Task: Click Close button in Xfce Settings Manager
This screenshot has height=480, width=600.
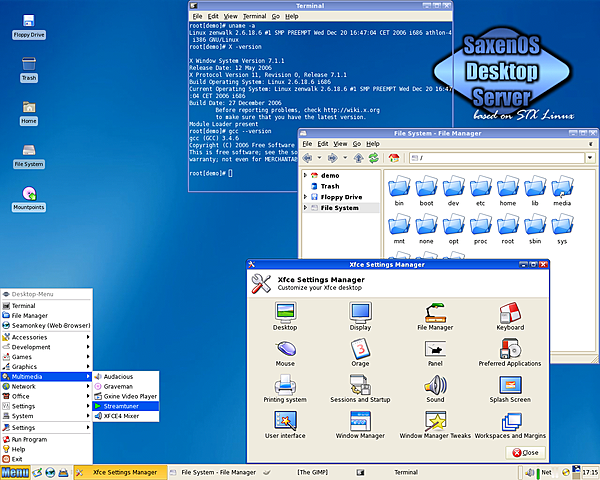Action: click(525, 452)
